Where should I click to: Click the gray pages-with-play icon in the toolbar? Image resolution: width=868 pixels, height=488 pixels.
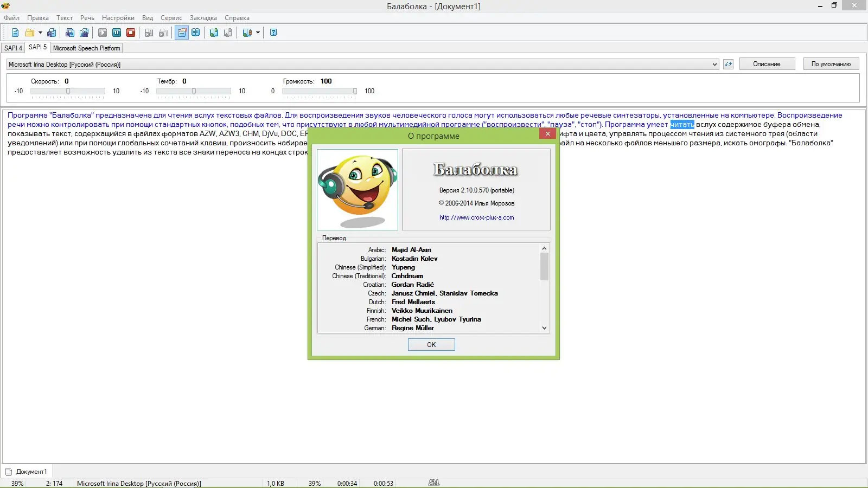(x=163, y=33)
